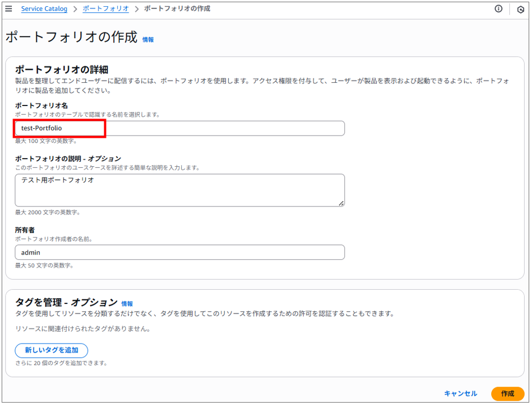Click current breadcrumb text ポートフォリオの作成
532x406 pixels.
(177, 9)
